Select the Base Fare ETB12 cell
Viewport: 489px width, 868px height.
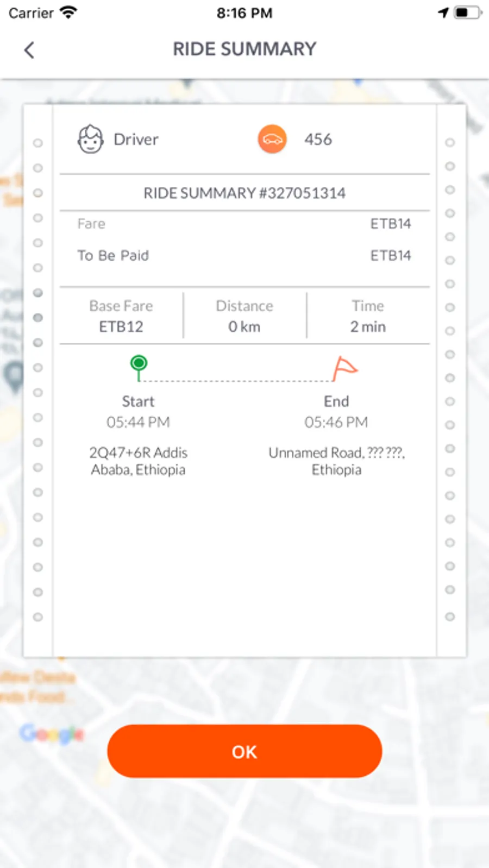tap(121, 316)
